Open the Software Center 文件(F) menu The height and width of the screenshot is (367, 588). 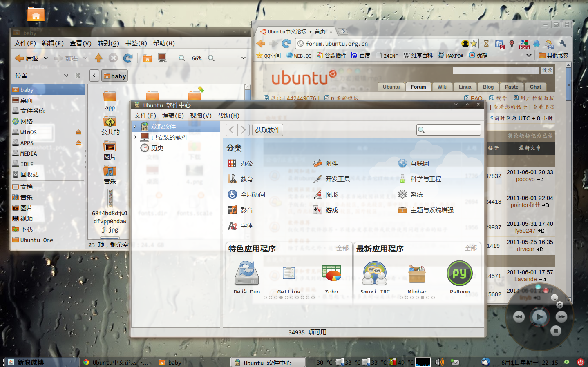[x=145, y=116]
